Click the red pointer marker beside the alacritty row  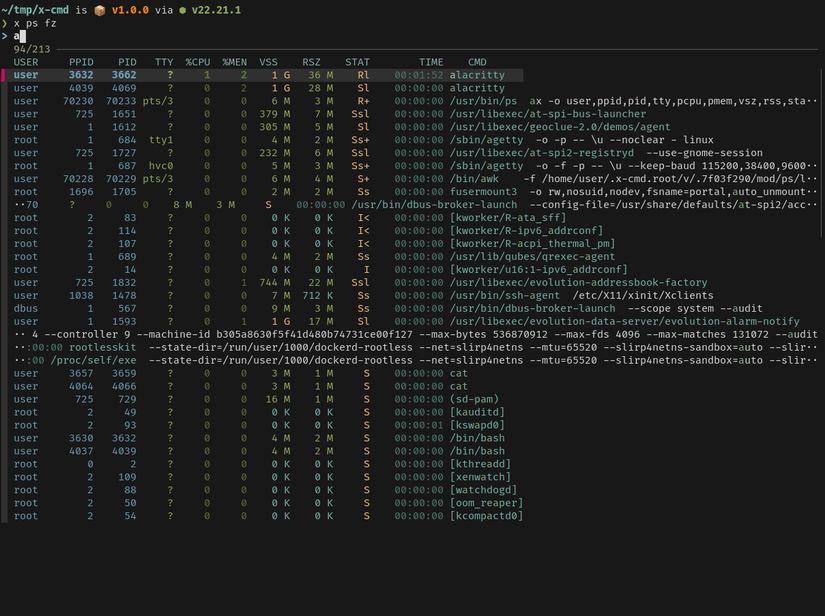point(3,75)
